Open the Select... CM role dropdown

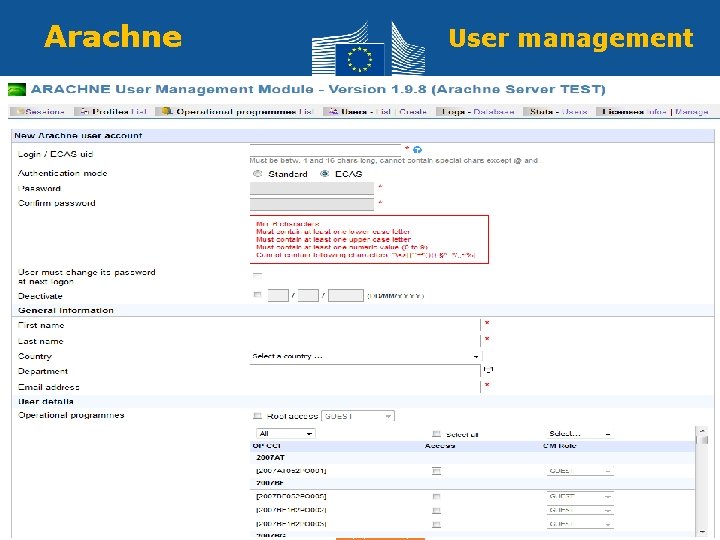[x=580, y=433]
